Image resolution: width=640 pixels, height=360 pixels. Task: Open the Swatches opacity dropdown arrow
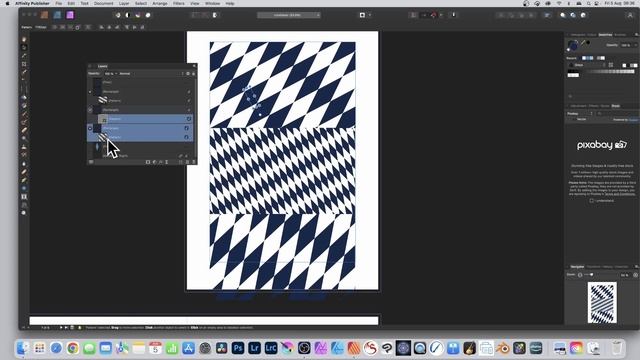(x=636, y=45)
